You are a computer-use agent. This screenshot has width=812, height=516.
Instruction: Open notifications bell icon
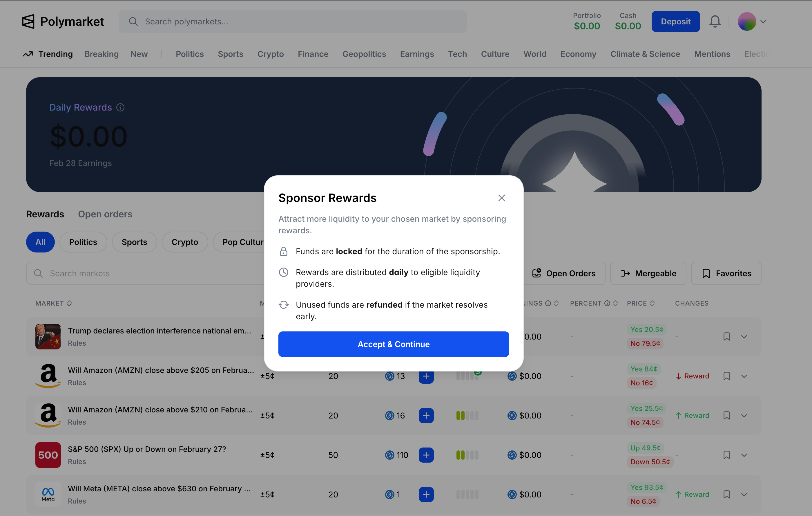pyautogui.click(x=715, y=21)
